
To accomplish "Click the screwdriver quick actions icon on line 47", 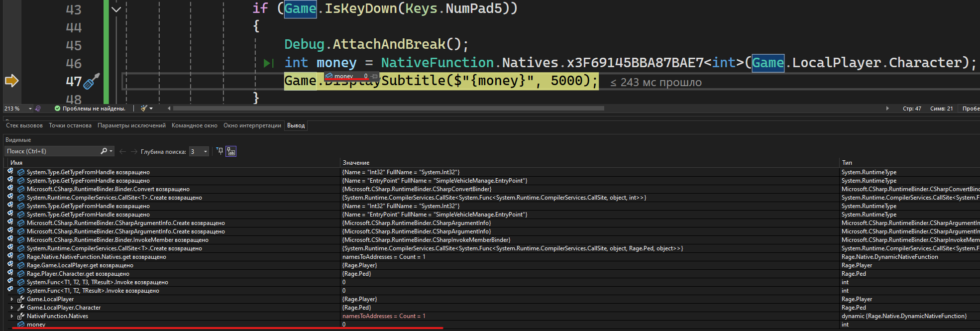I will point(92,81).
